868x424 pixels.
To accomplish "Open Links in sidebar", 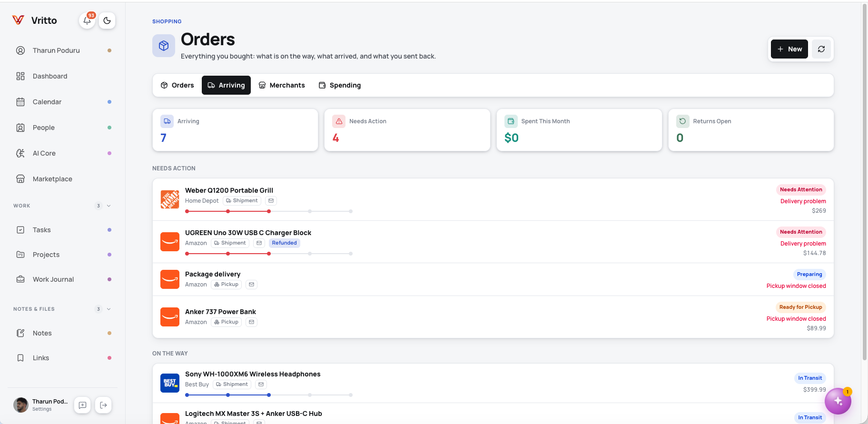I will 64,358.
